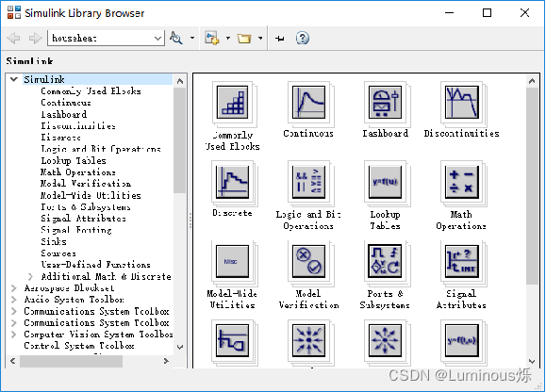Select Discontinuities in the library tree
The width and height of the screenshot is (546, 392).
(78, 126)
